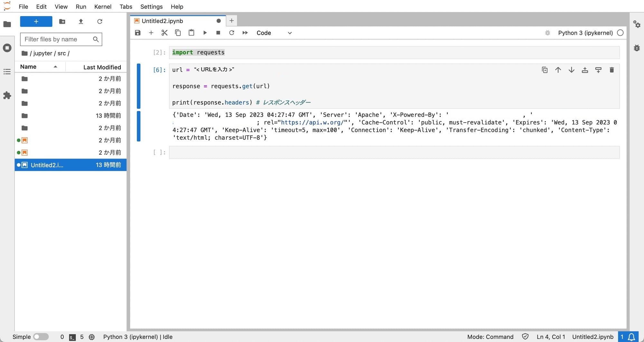The height and width of the screenshot is (342, 644).
Task: Open the Code cell type dropdown
Action: click(x=274, y=33)
